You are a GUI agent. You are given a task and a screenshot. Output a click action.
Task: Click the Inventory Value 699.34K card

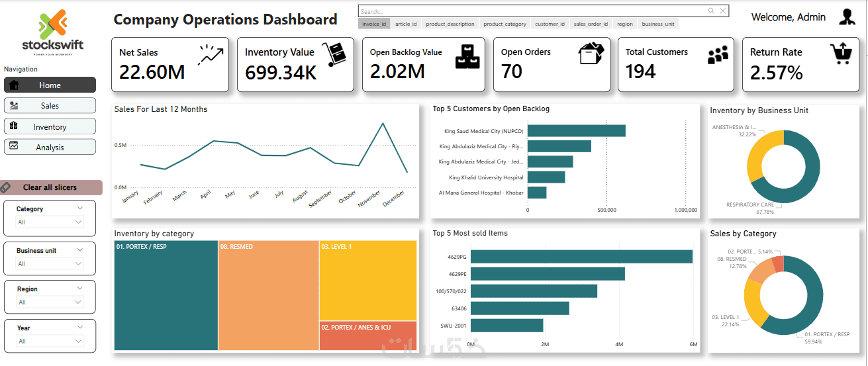coord(295,64)
